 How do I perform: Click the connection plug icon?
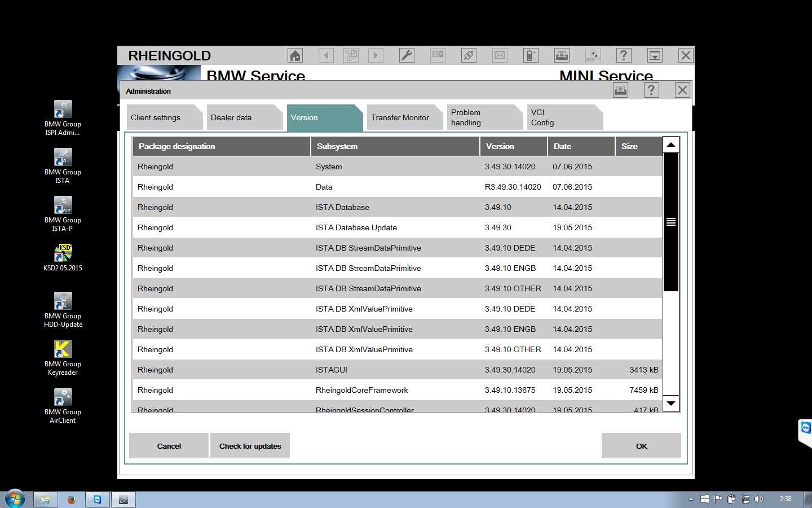tap(469, 55)
